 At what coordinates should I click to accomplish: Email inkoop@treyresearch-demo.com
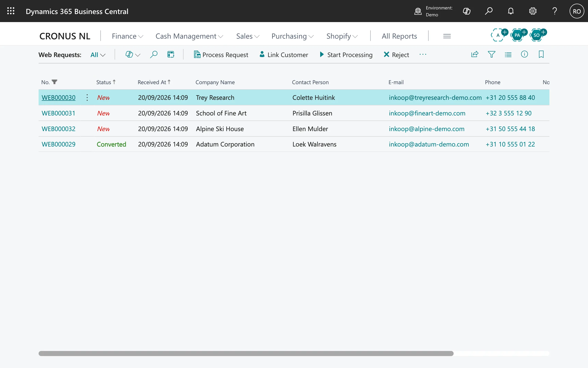pyautogui.click(x=435, y=98)
